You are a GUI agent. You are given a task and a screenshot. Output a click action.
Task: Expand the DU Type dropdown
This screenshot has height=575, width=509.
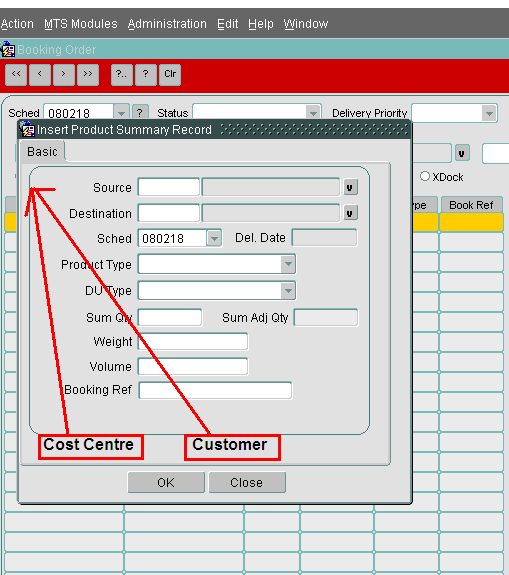288,291
